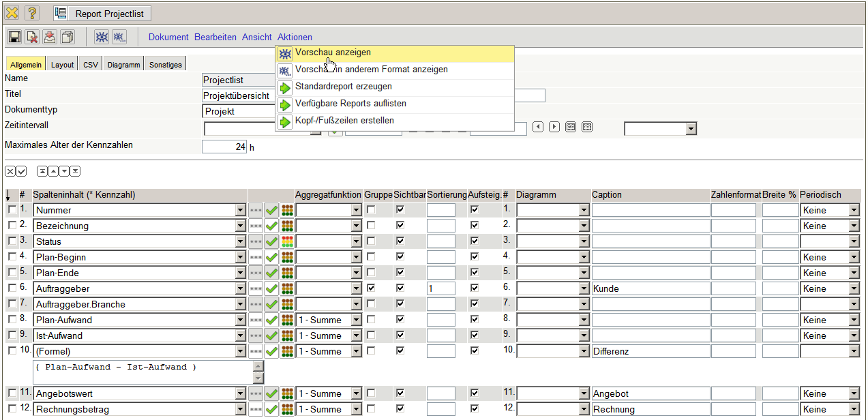Open the Spalteninhalt dropdown showing Plan-Beginn
Image resolution: width=868 pixels, height=420 pixels.
pyautogui.click(x=239, y=257)
